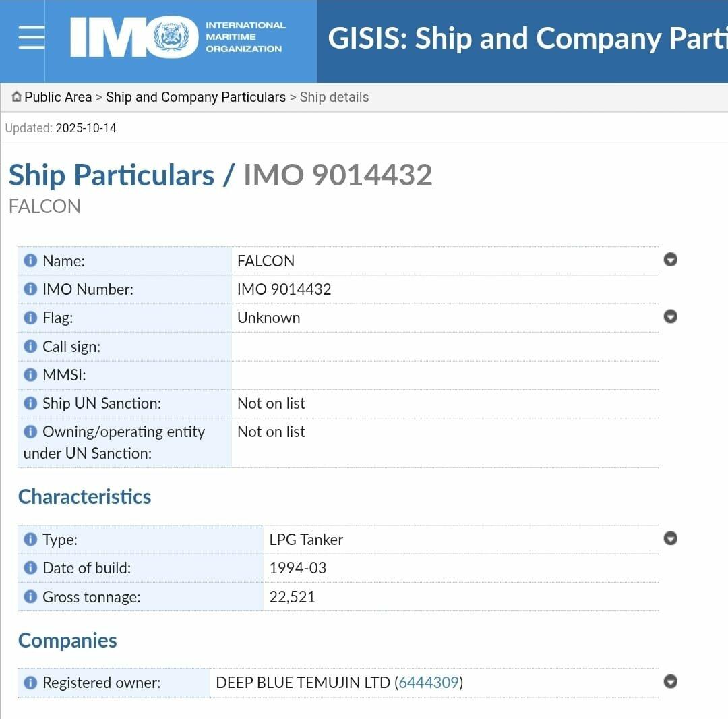Image resolution: width=728 pixels, height=719 pixels.
Task: Open company number 6444309 link
Action: pos(429,683)
